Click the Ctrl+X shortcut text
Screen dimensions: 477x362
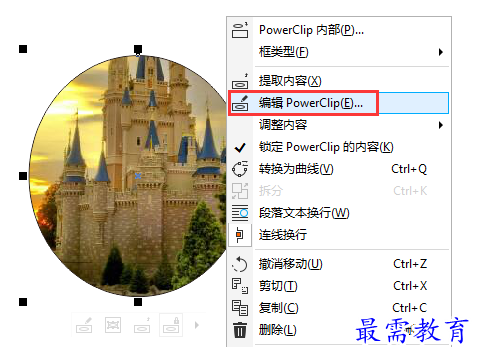410,286
